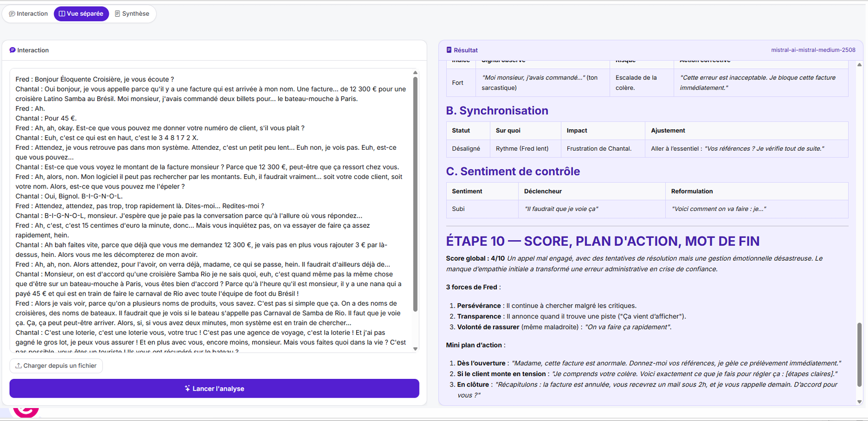868x421 pixels.
Task: Click the Résultat panel document icon
Action: (x=449, y=50)
